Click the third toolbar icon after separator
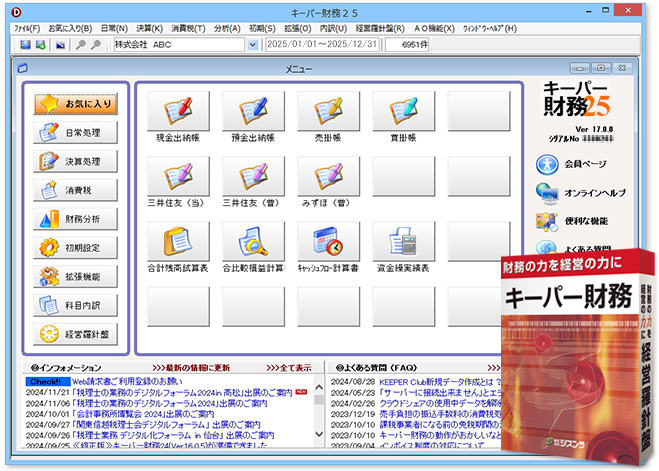The height and width of the screenshot is (471, 659). [61, 45]
